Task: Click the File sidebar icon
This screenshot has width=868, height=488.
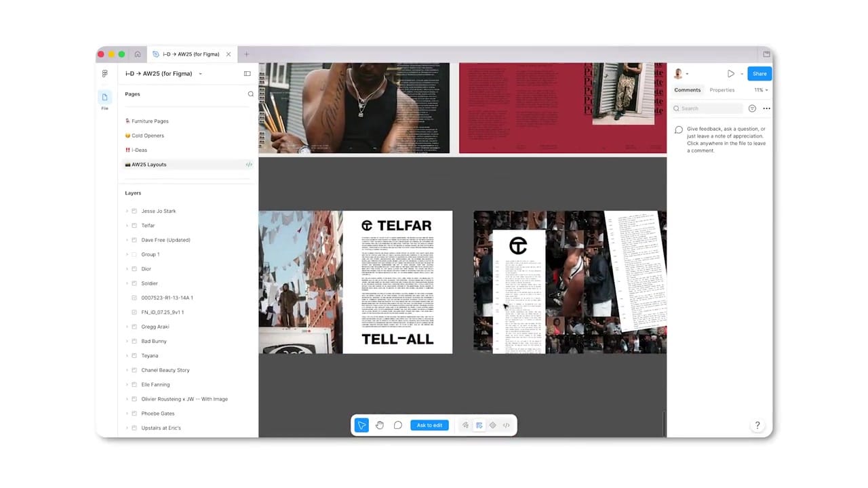Action: pos(104,100)
